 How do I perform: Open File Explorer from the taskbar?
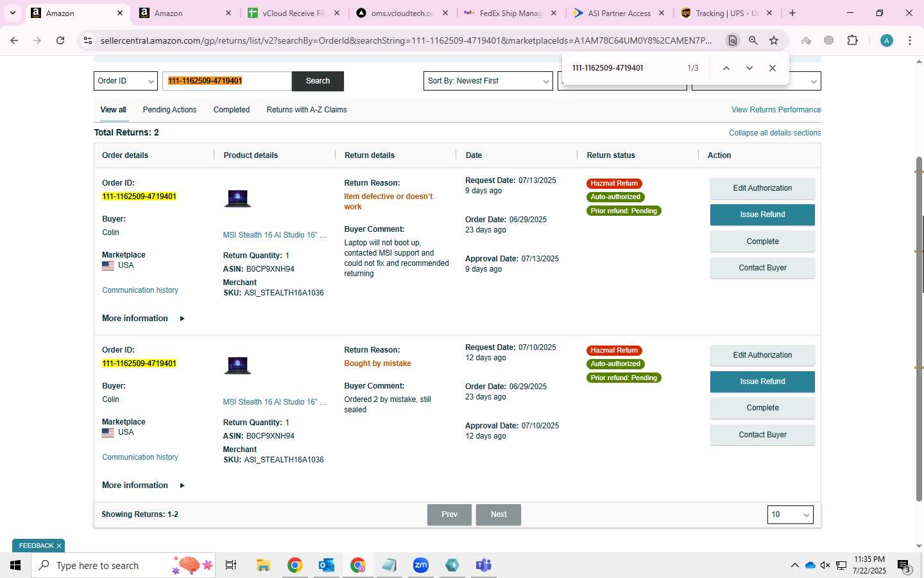263,565
